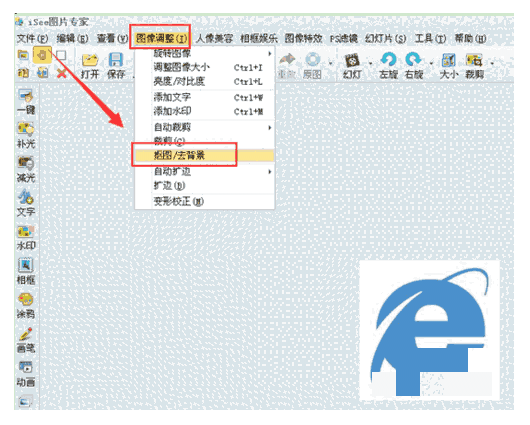Viewport: 530px width, 425px height.
Task: Click the 图像调整(I) menu
Action: [x=161, y=39]
